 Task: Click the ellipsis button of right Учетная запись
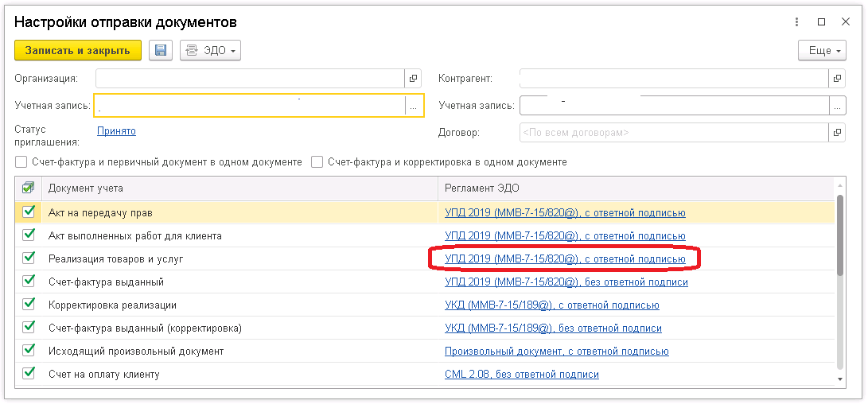coord(838,106)
